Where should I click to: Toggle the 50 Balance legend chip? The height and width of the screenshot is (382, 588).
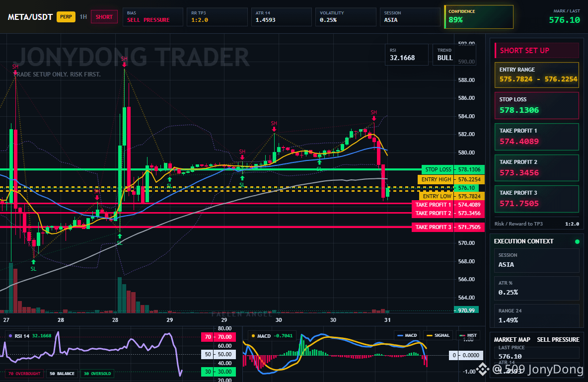point(62,374)
